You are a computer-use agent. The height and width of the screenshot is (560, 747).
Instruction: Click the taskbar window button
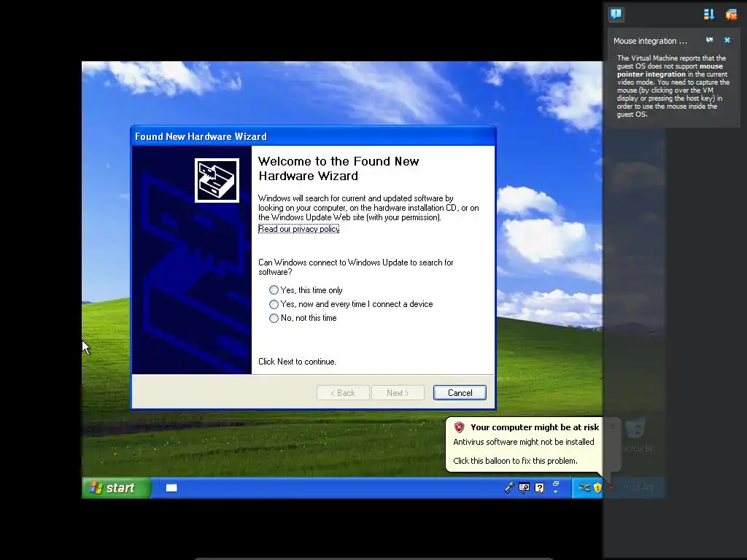pyautogui.click(x=171, y=488)
